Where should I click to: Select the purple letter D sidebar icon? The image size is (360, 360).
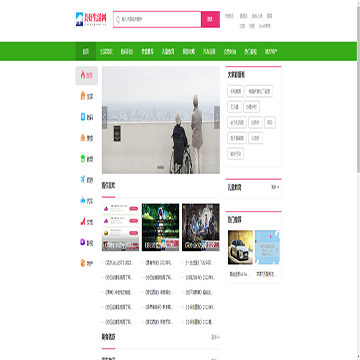point(83,242)
